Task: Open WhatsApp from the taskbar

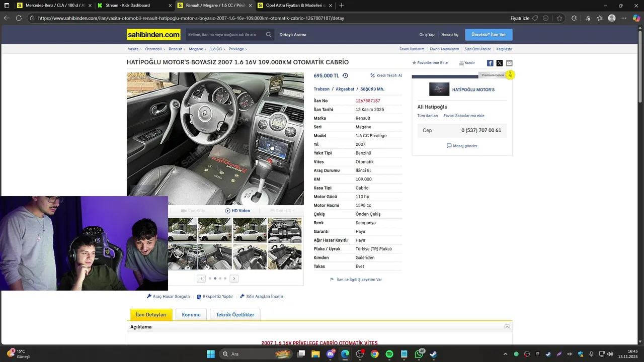Action: pyautogui.click(x=419, y=354)
